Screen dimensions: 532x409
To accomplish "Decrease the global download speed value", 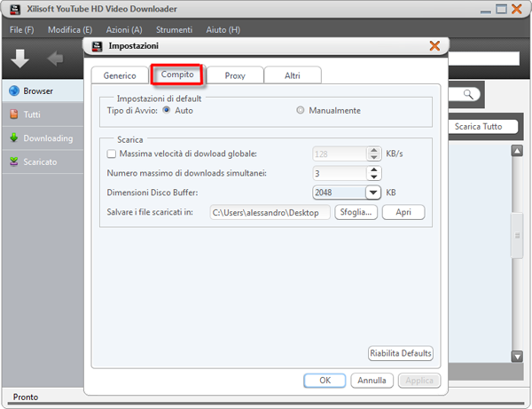I will tap(374, 157).
